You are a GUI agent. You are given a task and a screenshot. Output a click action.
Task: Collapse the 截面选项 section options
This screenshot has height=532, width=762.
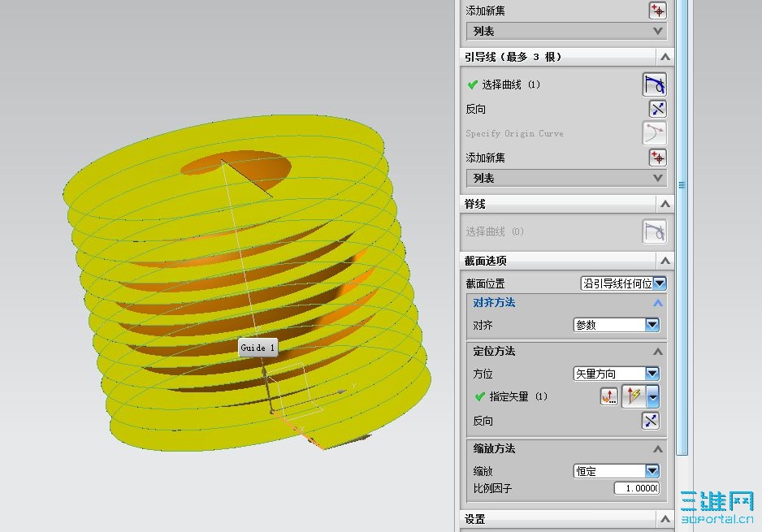pos(665,262)
